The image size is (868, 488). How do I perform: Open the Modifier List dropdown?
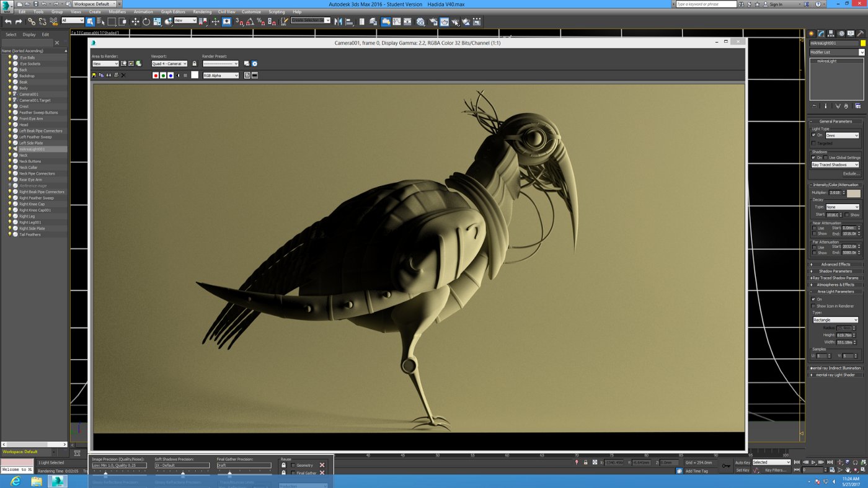[837, 53]
